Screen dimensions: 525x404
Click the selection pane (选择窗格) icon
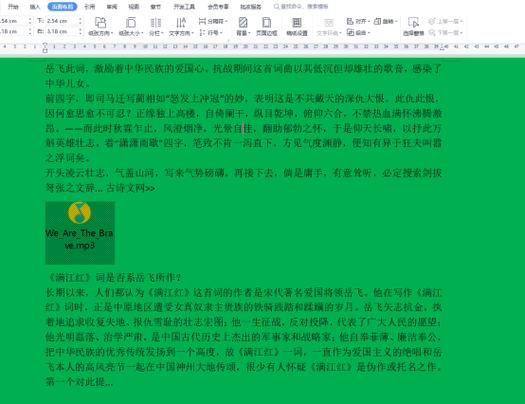coord(414,23)
